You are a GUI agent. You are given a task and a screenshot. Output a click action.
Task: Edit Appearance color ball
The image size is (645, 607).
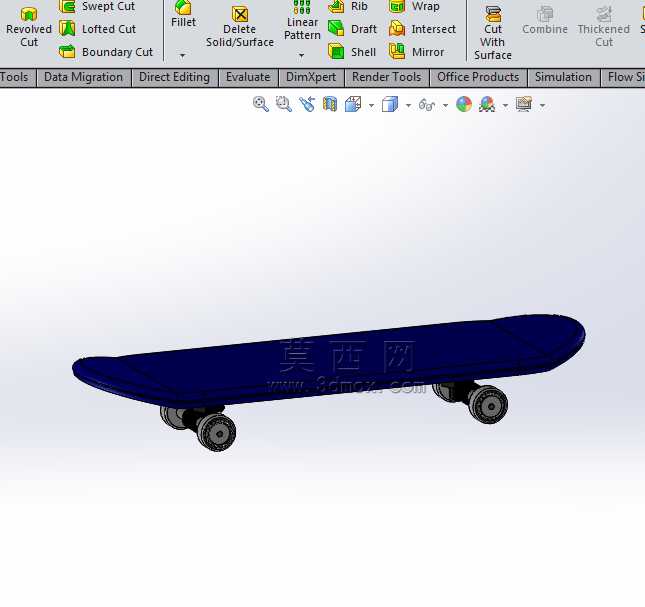click(x=464, y=104)
